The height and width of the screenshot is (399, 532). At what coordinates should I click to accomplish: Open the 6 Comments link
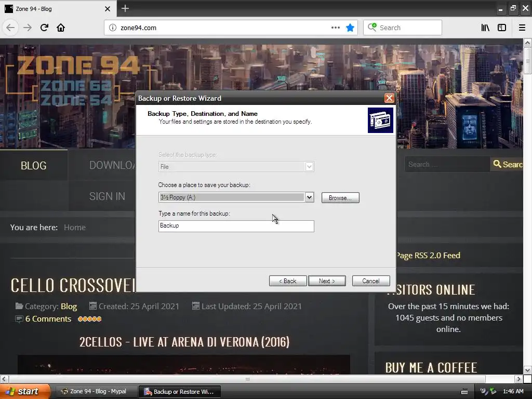click(x=48, y=319)
